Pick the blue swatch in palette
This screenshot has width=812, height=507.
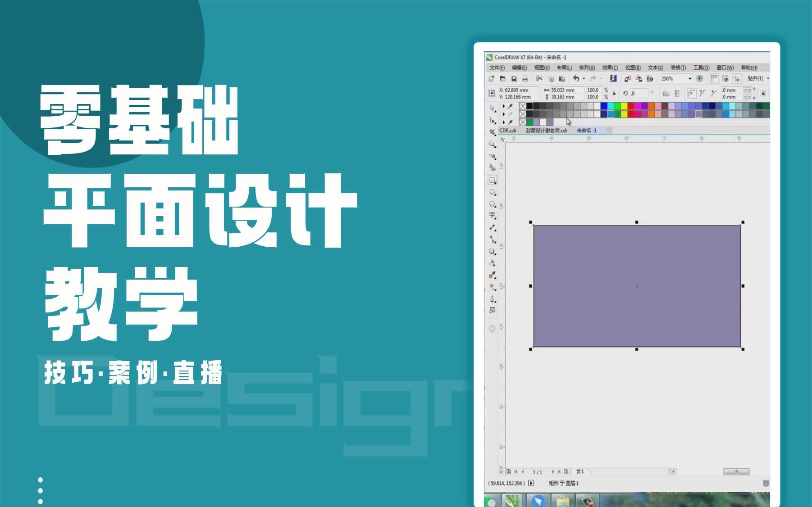pos(604,106)
